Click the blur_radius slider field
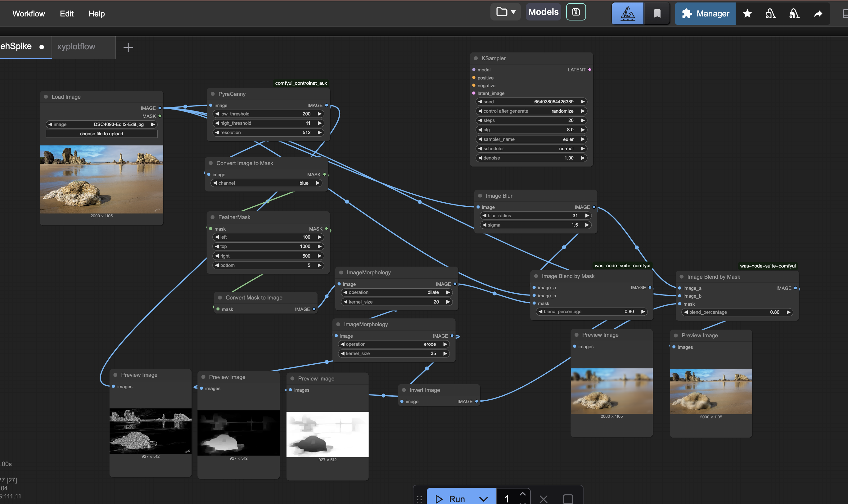The width and height of the screenshot is (848, 504). tap(535, 216)
